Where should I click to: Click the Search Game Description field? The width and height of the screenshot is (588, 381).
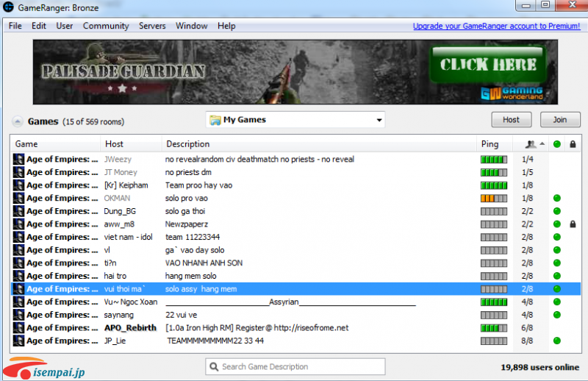[x=301, y=367]
